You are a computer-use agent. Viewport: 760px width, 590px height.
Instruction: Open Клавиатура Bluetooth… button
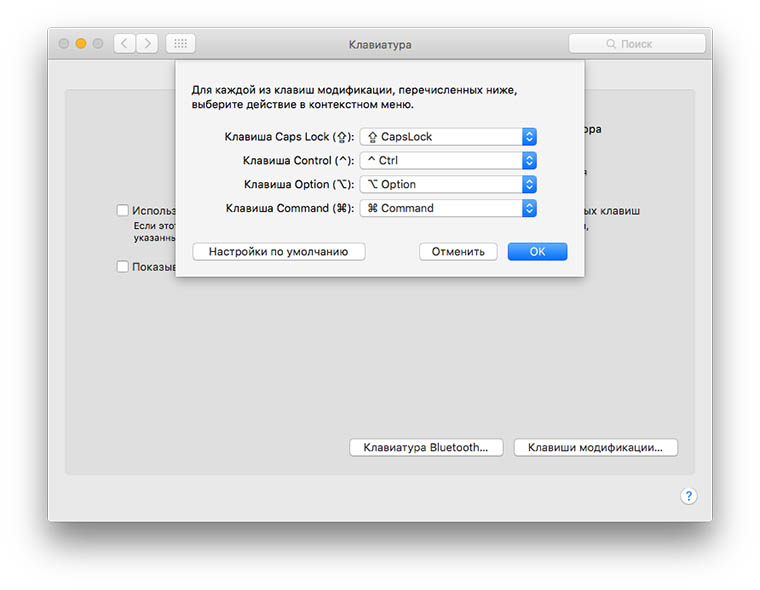(426, 447)
